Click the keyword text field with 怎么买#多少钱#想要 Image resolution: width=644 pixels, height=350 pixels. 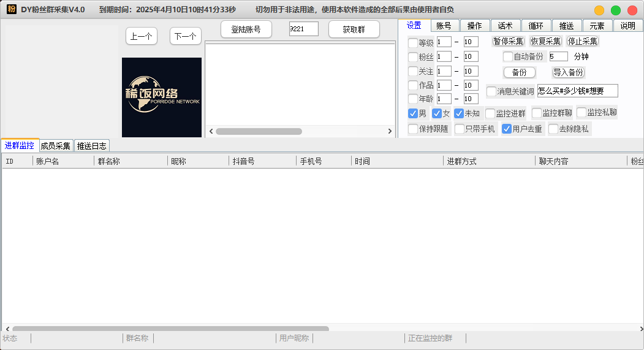tap(577, 91)
